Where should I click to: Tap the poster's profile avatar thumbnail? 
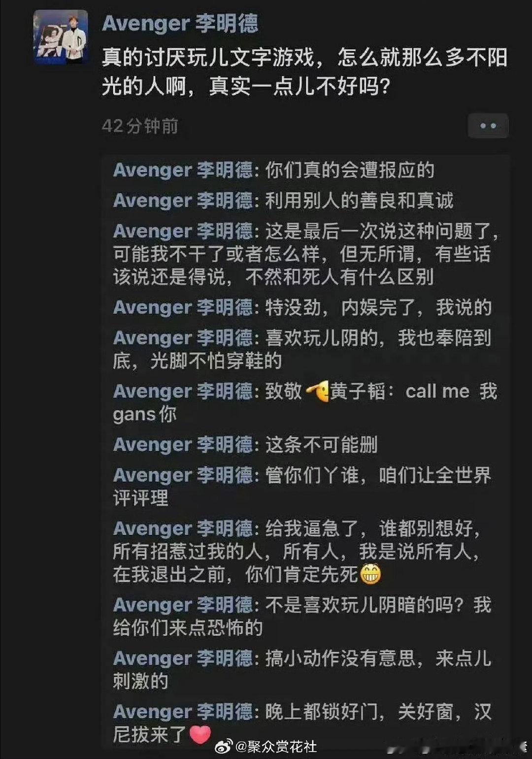click(61, 37)
